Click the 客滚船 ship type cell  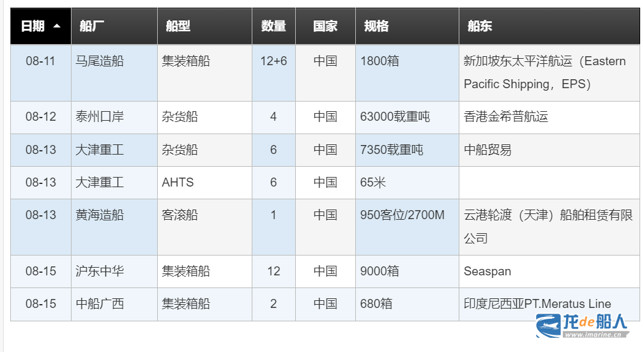tap(204, 227)
